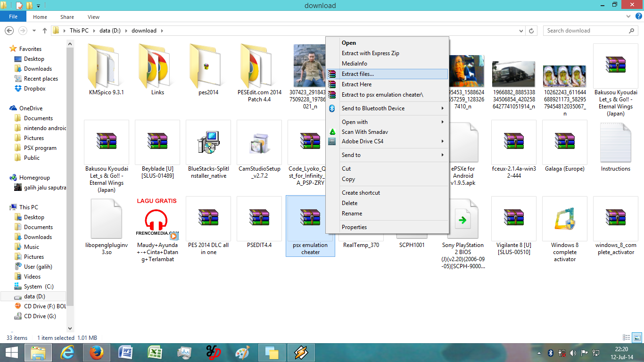The image size is (644, 362).
Task: Go up one folder level
Action: 45,31
